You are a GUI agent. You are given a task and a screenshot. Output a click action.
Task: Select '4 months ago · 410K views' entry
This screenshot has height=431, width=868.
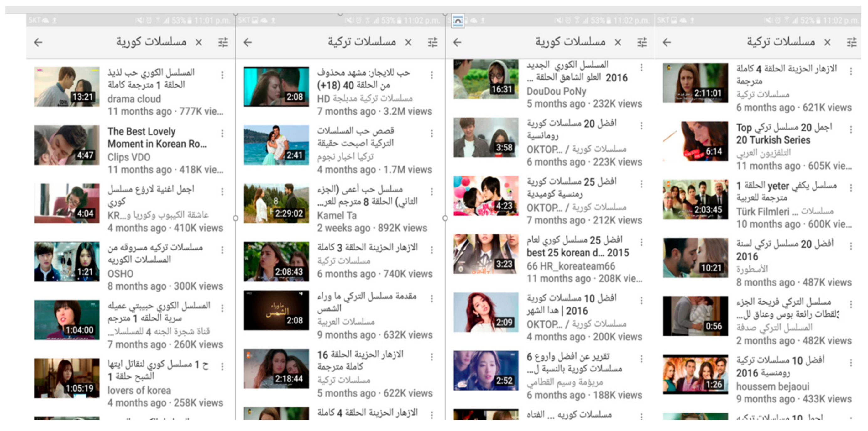tap(165, 228)
